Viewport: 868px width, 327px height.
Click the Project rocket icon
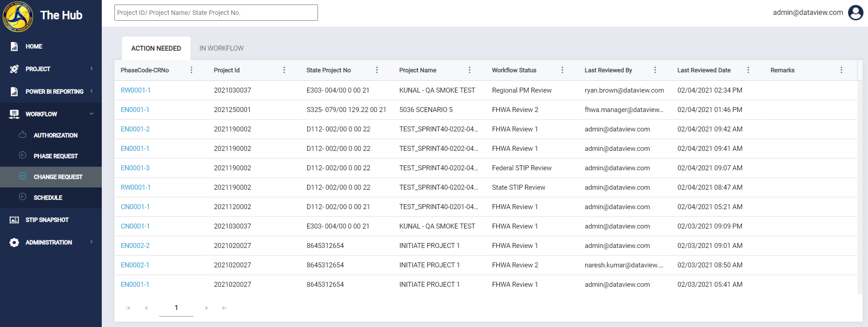tap(14, 69)
